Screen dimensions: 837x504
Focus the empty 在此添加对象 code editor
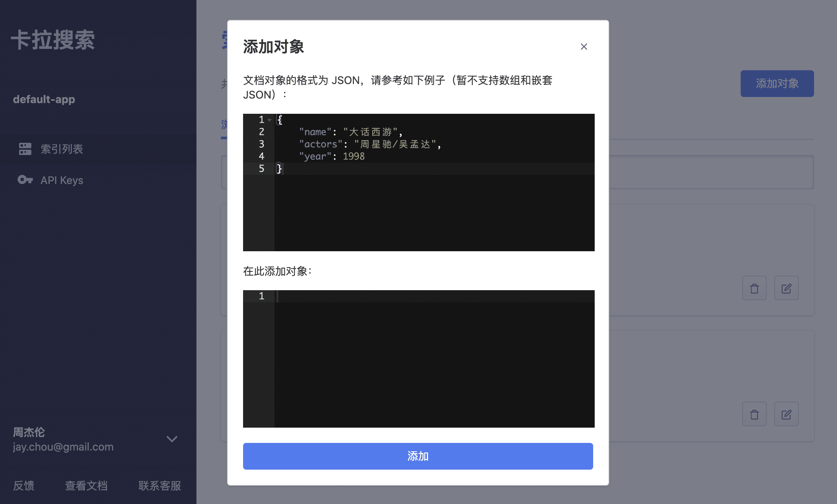(x=434, y=359)
